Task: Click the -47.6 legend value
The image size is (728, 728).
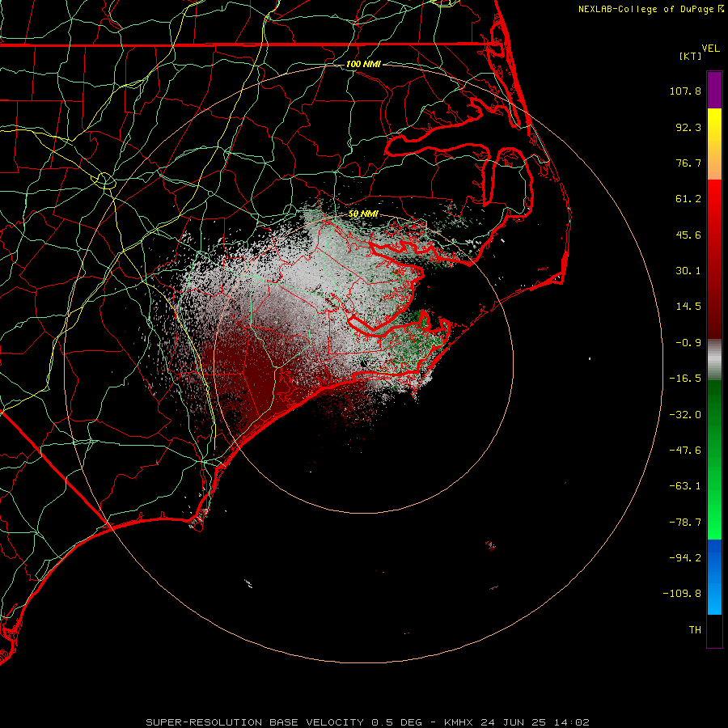Action: 685,451
